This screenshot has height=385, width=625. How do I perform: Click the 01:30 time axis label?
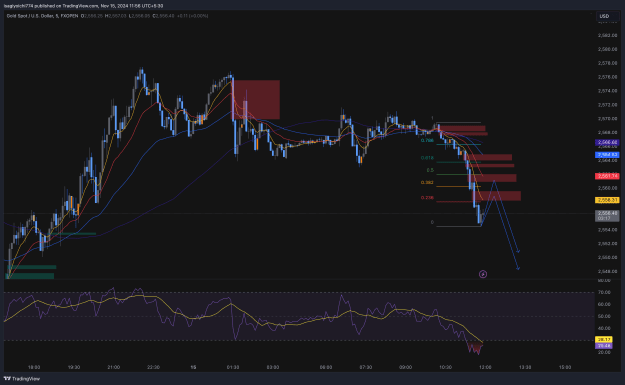[233, 367]
